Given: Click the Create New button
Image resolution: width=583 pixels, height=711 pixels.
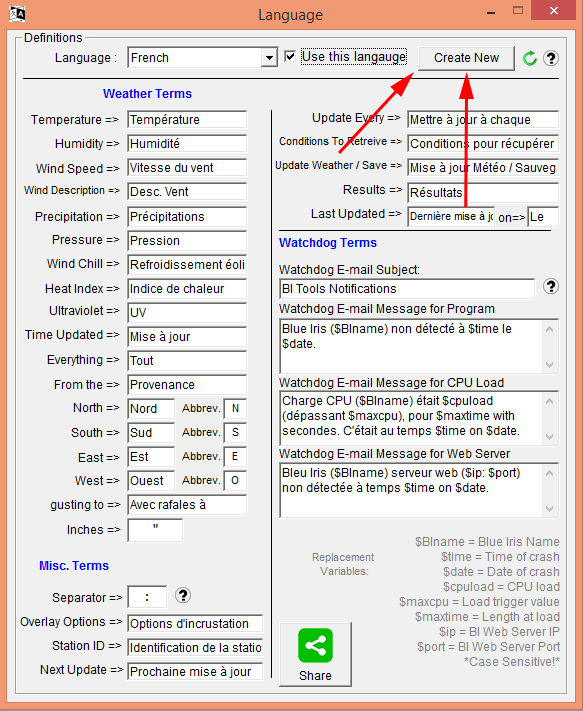Looking at the screenshot, I should pos(466,58).
